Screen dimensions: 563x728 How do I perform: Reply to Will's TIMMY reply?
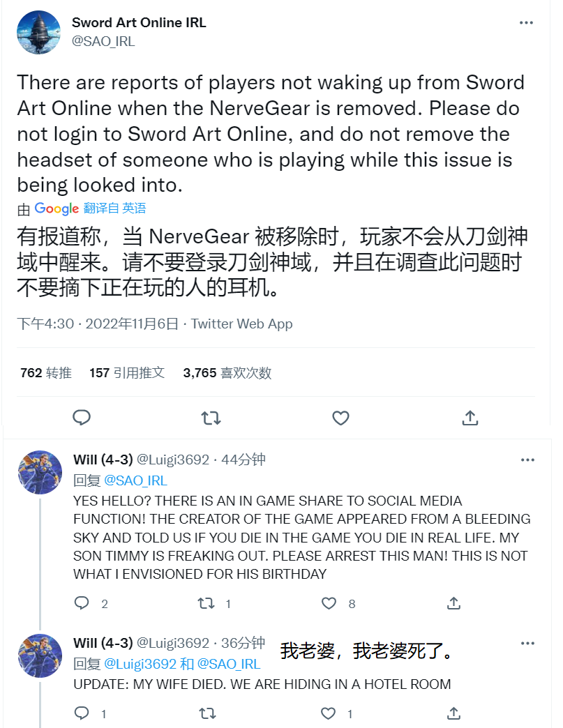(82, 603)
